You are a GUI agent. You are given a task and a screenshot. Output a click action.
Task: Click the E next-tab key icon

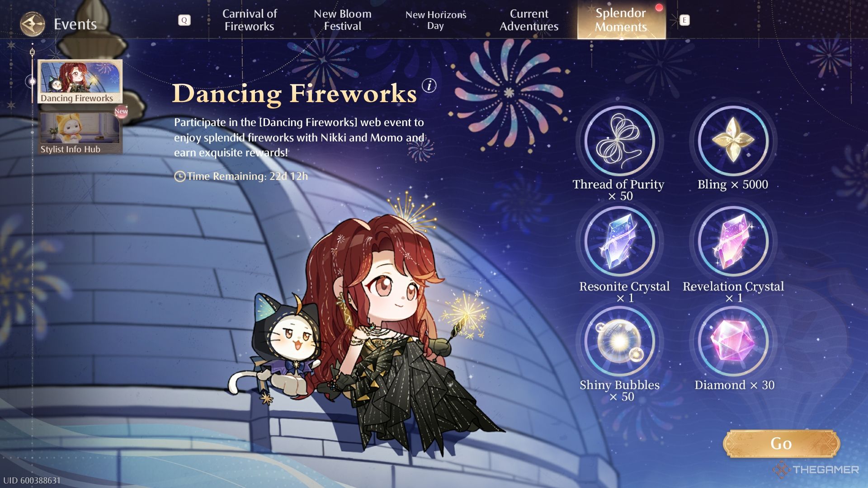coord(684,20)
